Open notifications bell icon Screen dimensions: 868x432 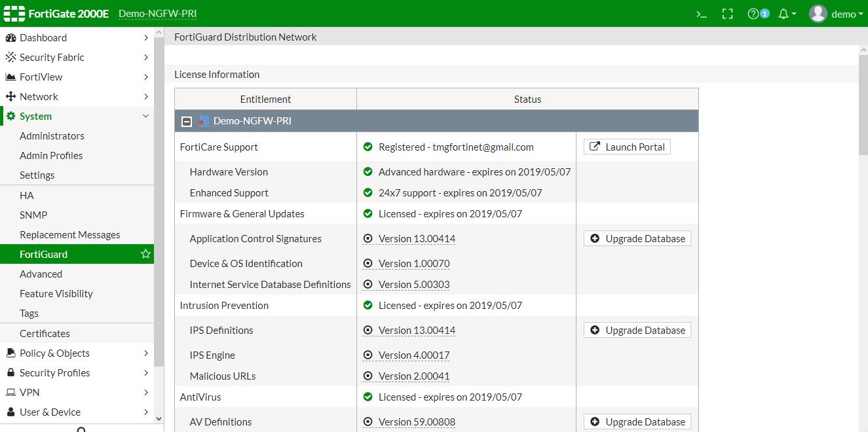(783, 14)
